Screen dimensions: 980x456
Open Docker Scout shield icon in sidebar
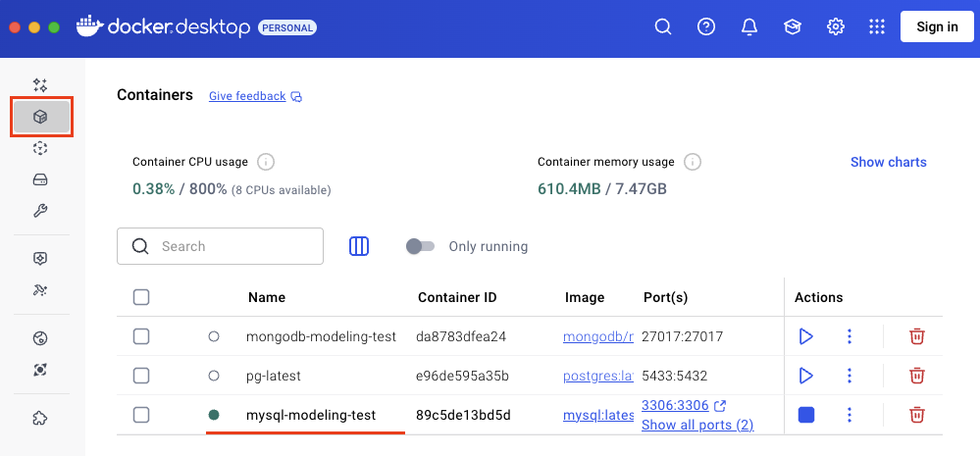click(40, 259)
